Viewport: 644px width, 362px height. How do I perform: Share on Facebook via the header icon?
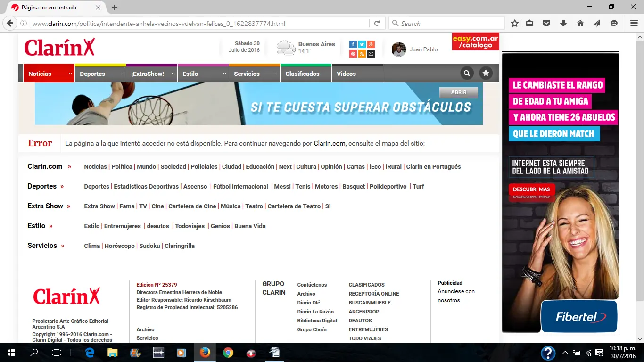tap(353, 44)
